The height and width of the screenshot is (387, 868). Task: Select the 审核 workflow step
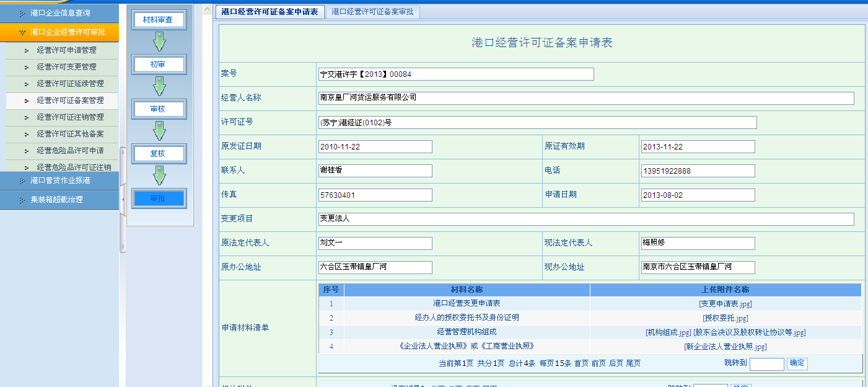coord(159,109)
